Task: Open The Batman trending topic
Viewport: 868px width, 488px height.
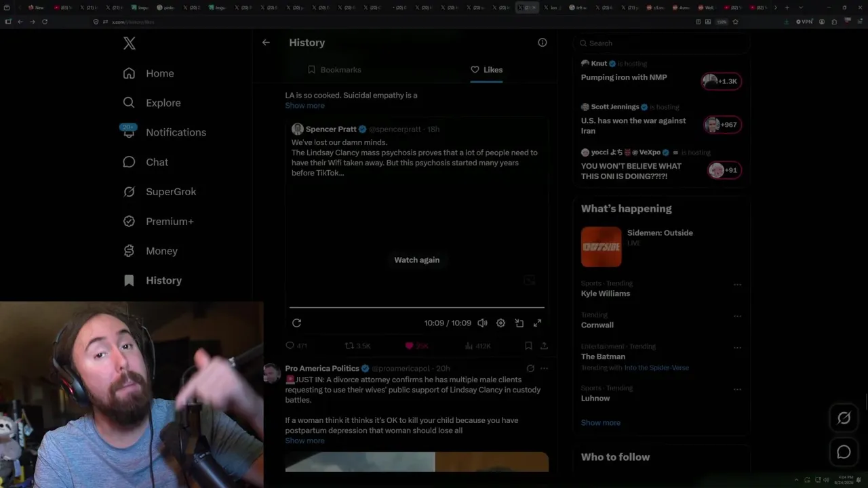Action: coord(603,357)
